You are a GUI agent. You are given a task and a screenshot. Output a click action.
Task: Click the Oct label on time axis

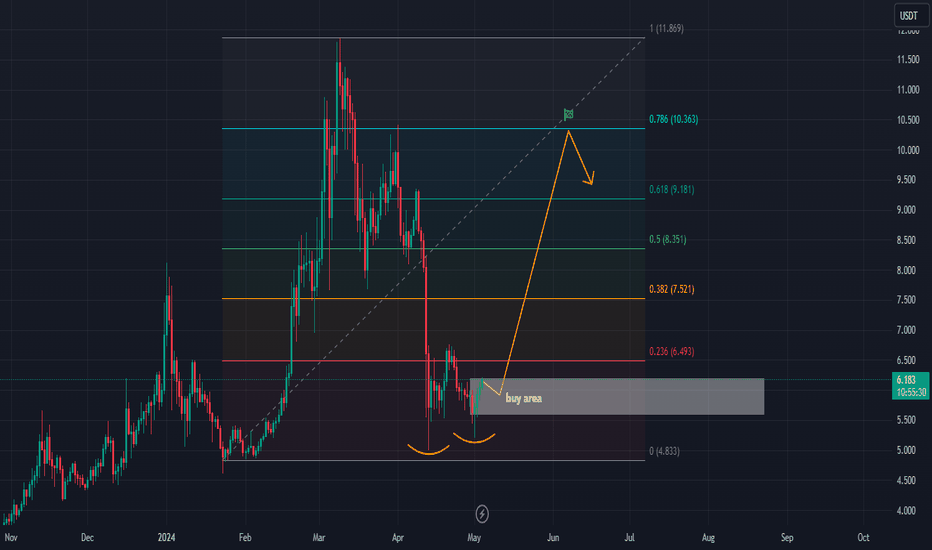864,538
